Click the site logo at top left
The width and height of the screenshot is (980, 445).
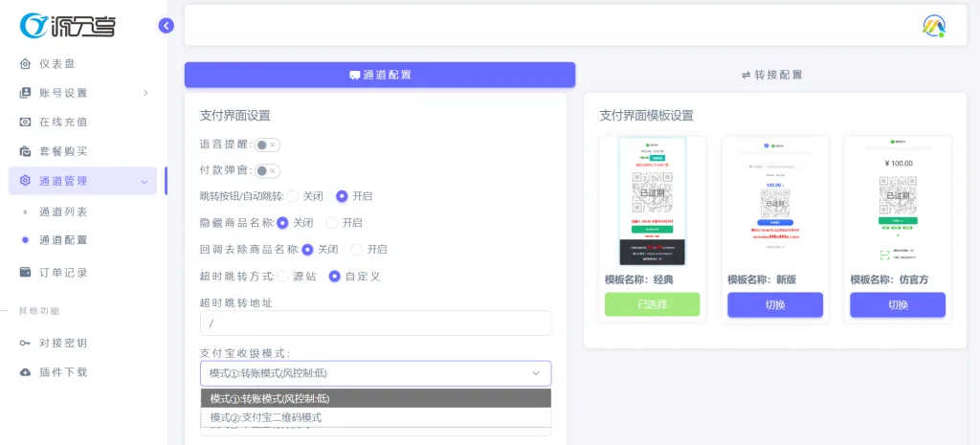(x=68, y=26)
